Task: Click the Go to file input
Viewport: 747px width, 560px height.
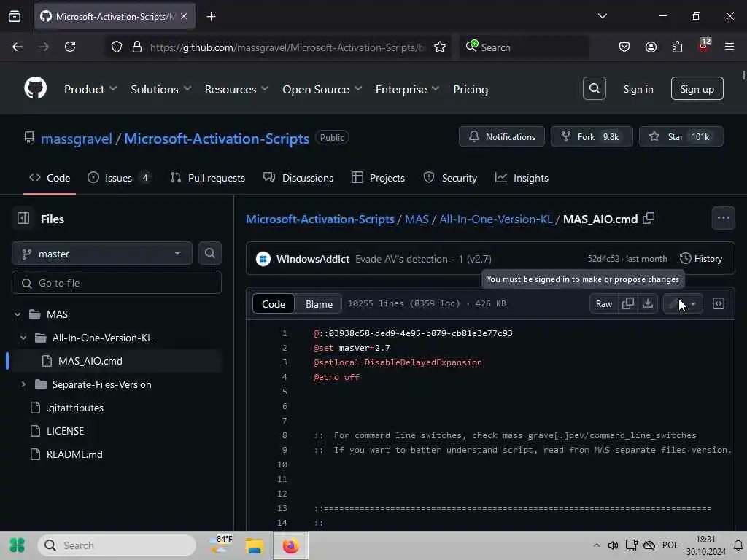Action: 117,283
